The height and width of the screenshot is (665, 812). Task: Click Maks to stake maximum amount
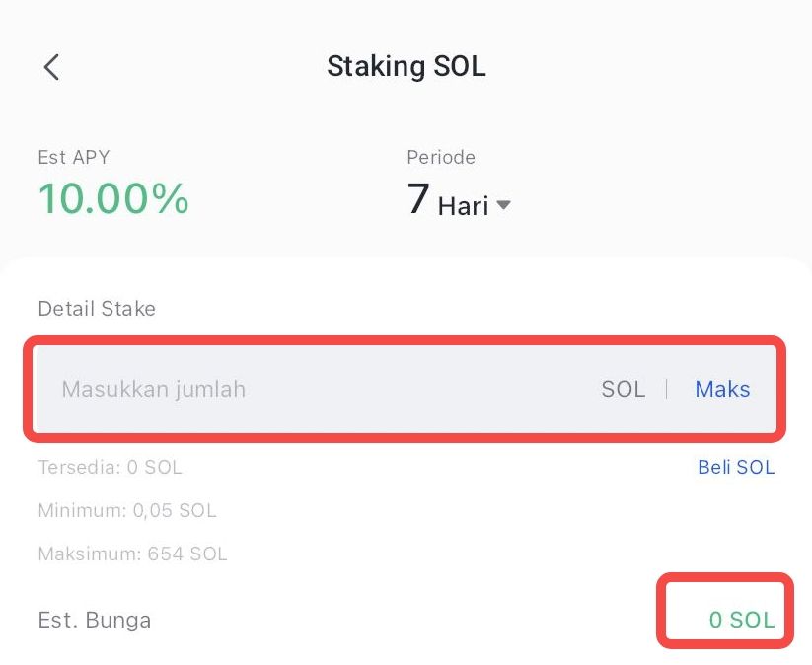721,389
